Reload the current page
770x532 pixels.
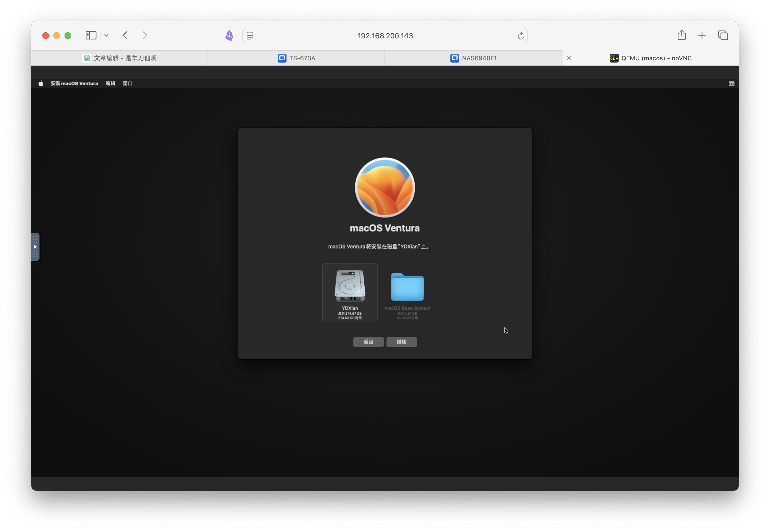tap(520, 36)
